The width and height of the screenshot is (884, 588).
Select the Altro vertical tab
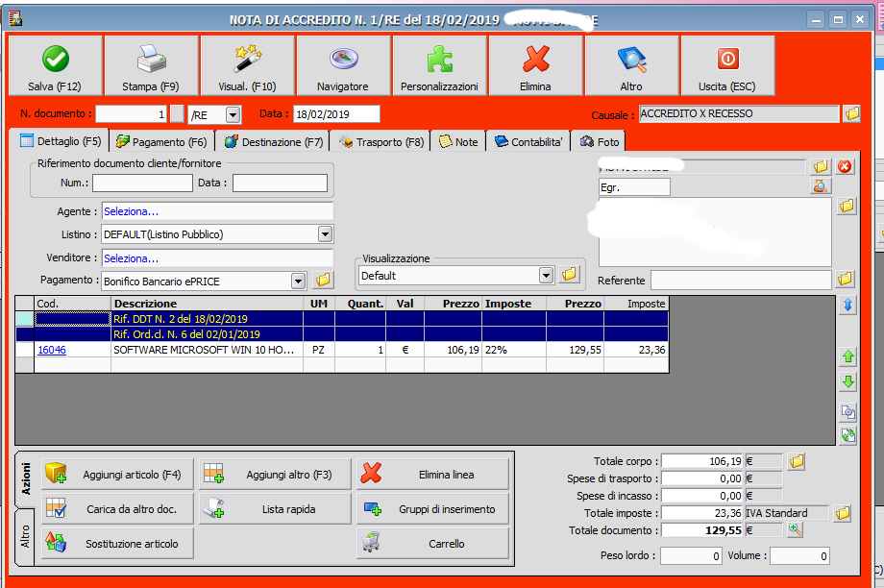click(25, 536)
